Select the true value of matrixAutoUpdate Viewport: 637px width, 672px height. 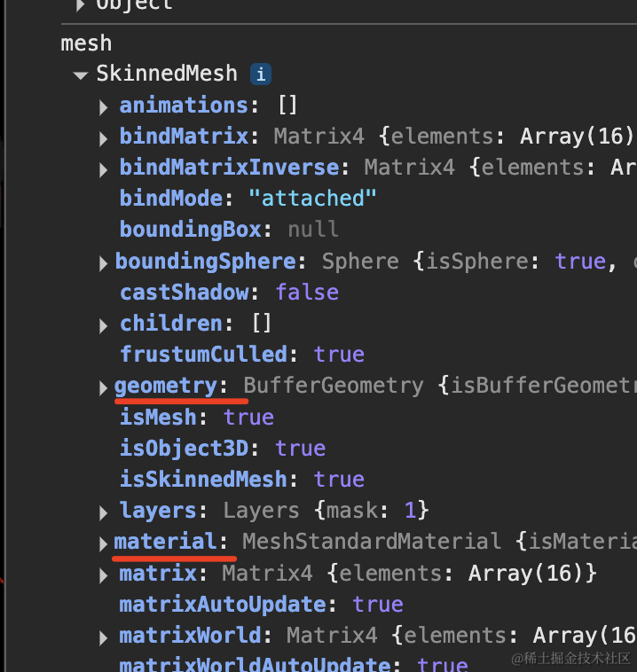point(378,605)
